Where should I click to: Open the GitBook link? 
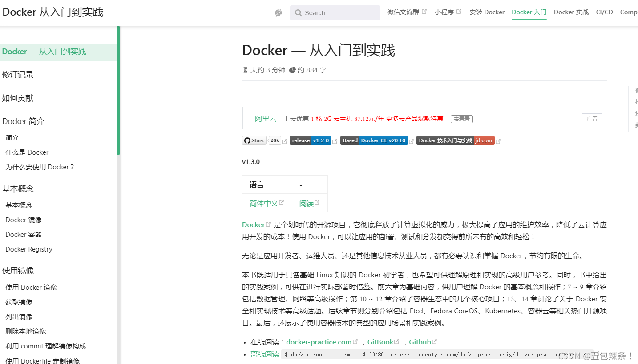(x=384, y=342)
